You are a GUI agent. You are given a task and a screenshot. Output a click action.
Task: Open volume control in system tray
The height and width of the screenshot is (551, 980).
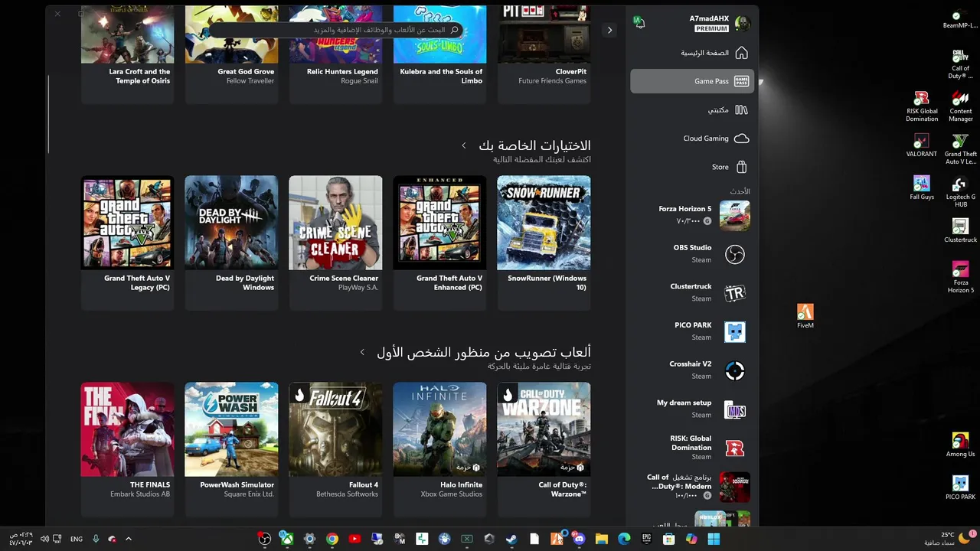(44, 539)
